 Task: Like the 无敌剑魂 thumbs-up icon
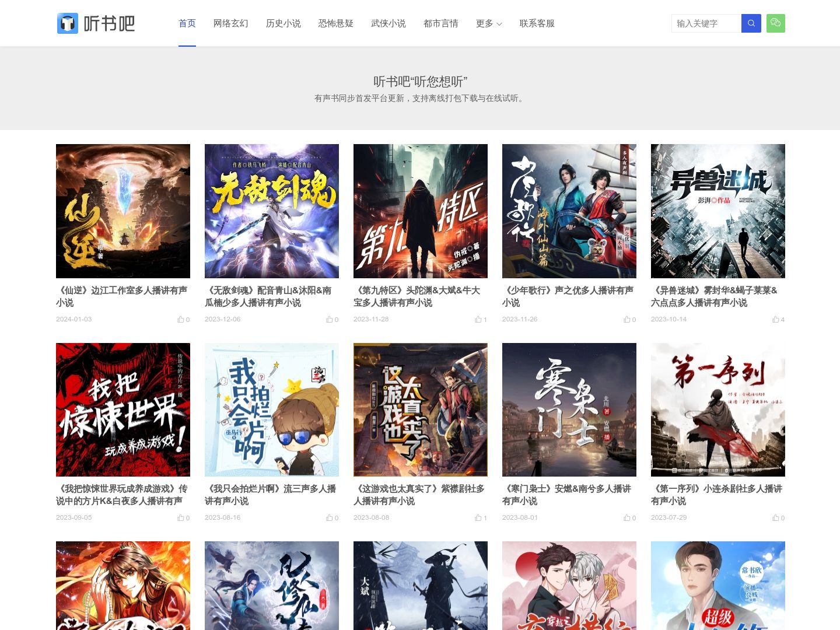330,319
